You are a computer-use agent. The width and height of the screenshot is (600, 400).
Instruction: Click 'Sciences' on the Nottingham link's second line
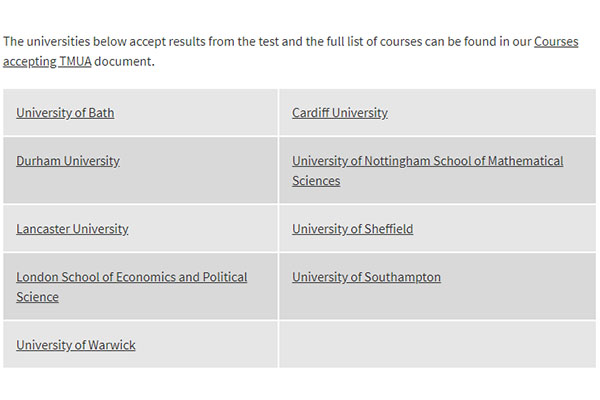click(316, 181)
